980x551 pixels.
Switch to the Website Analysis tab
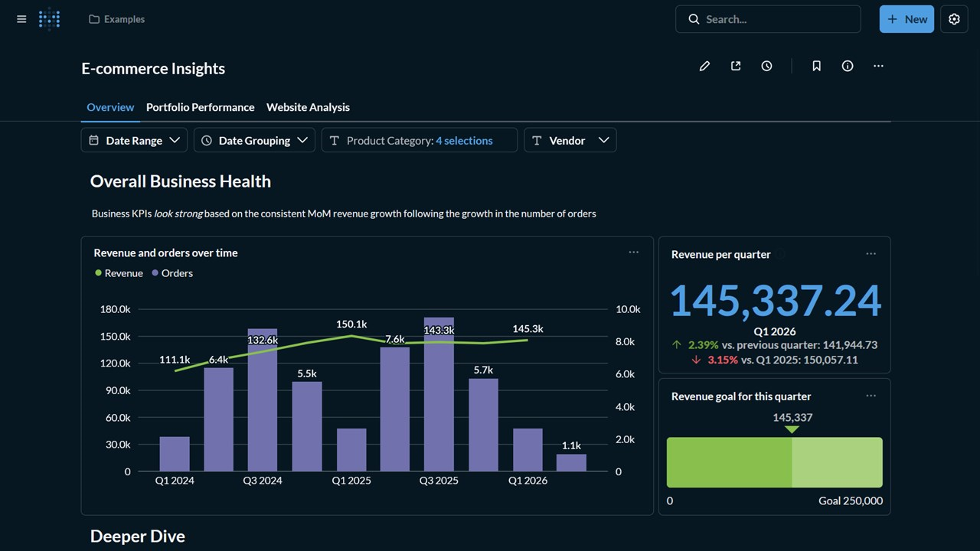click(x=308, y=107)
